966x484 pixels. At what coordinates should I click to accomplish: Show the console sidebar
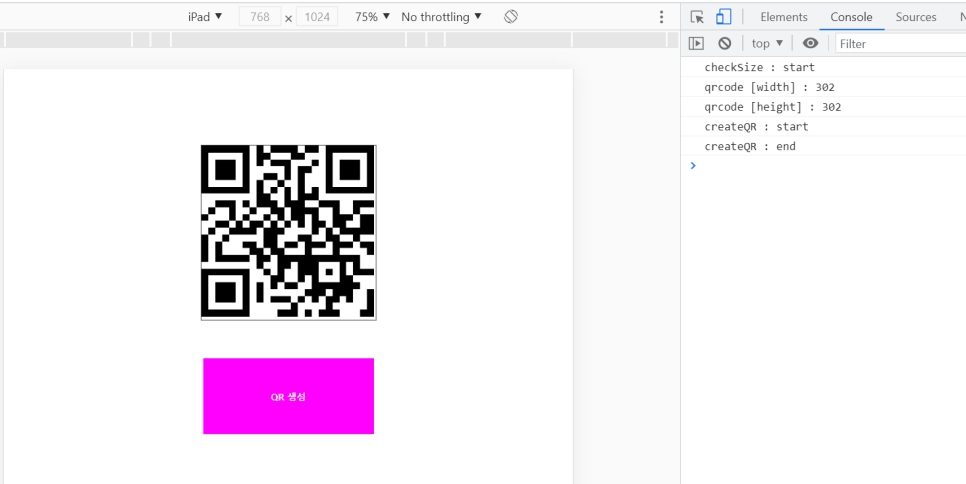(696, 43)
